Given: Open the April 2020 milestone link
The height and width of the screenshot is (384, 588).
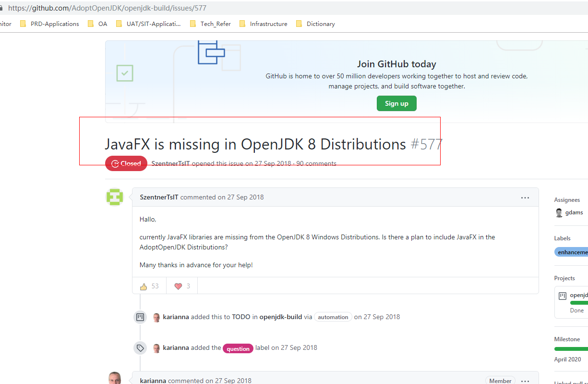Looking at the screenshot, I should pos(567,359).
